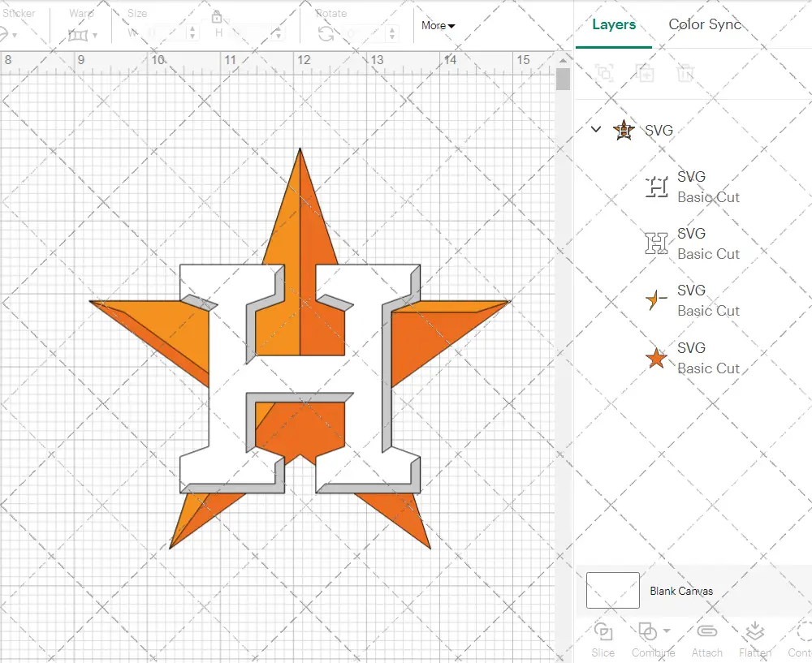The image size is (812, 663).
Task: Delete the selection with the trash icon
Action: 685,73
